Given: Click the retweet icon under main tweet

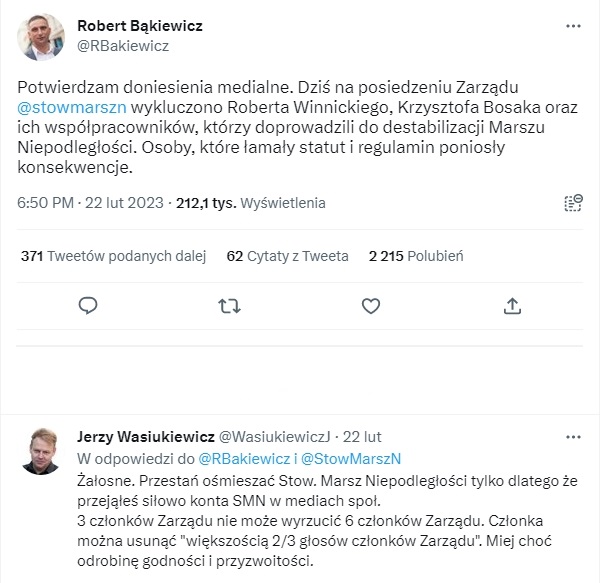Looking at the screenshot, I should tap(229, 304).
